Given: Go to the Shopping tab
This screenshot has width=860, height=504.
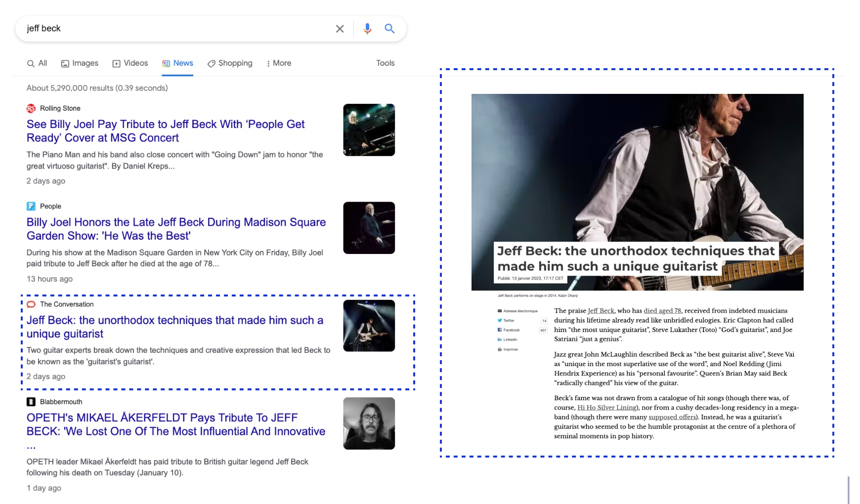Looking at the screenshot, I should pyautogui.click(x=230, y=63).
